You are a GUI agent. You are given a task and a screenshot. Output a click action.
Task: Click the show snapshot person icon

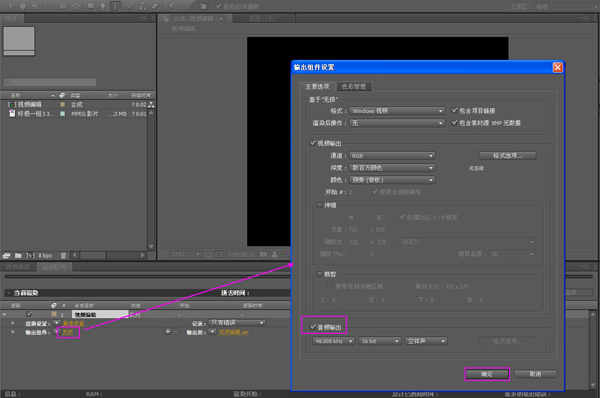[x=274, y=254]
